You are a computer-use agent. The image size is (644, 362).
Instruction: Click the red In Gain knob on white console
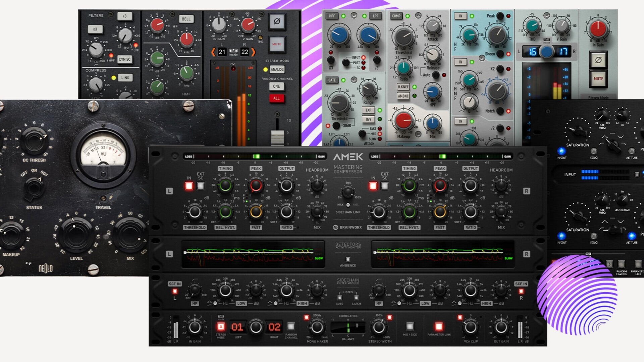click(598, 28)
